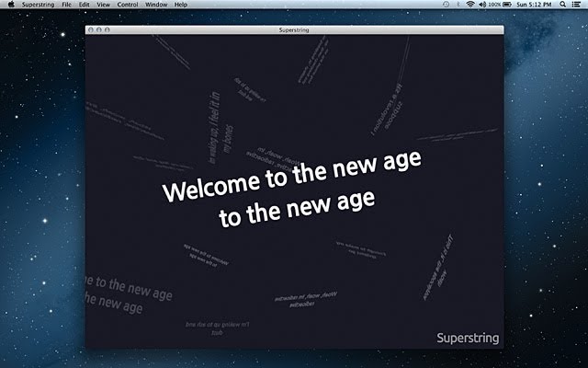Open the Wi-Fi status menu

tap(470, 5)
